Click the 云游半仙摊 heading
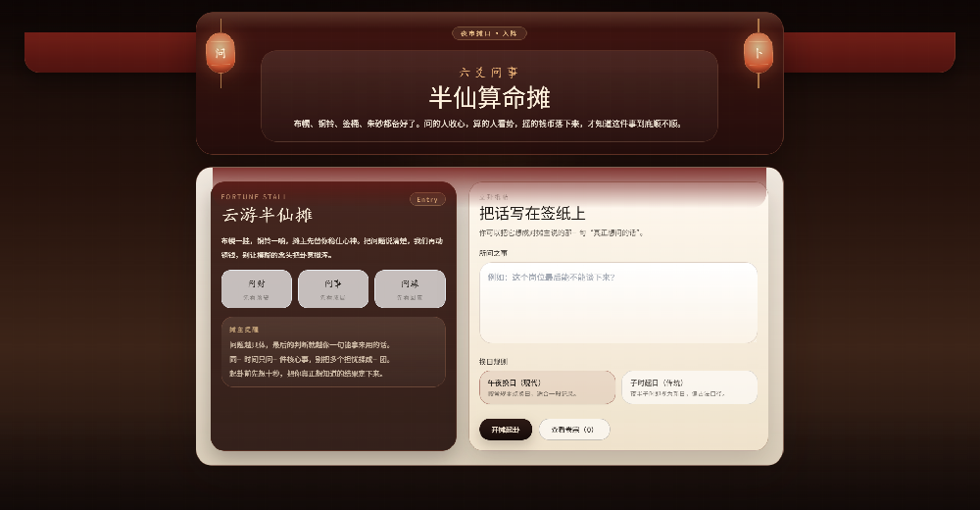This screenshot has height=510, width=980. tap(267, 215)
